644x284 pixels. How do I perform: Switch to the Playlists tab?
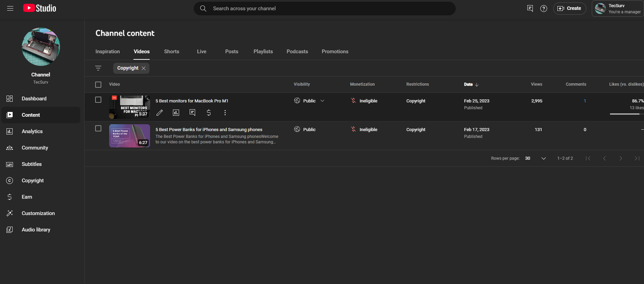263,52
